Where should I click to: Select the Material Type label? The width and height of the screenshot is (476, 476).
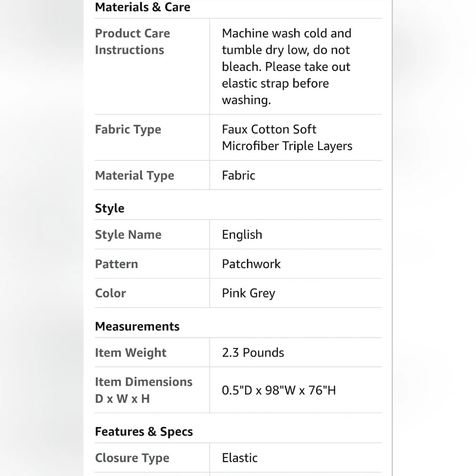click(x=135, y=176)
